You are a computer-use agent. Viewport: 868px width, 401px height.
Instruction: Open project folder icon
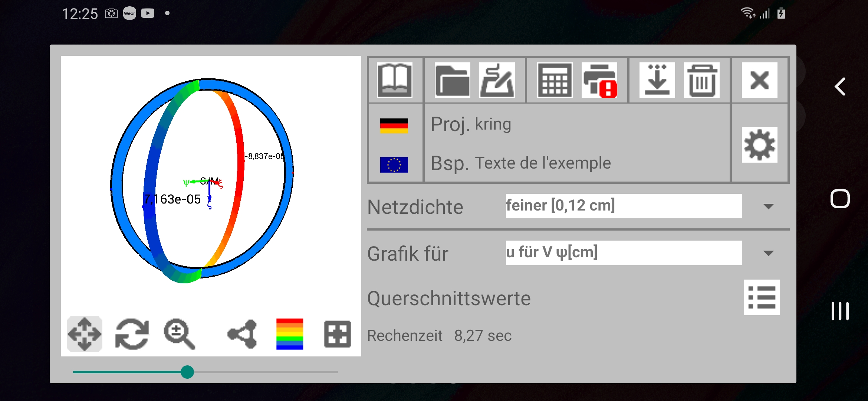pyautogui.click(x=452, y=80)
